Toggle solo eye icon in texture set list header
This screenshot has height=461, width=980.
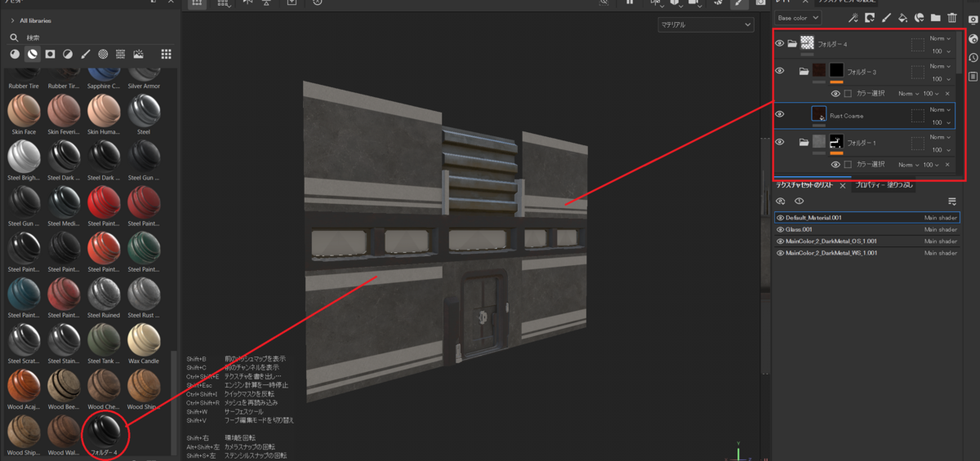click(799, 202)
